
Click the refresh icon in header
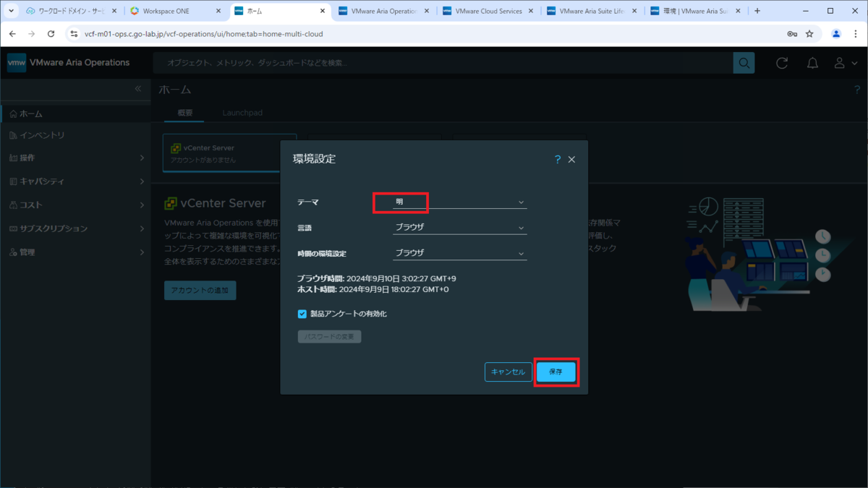(x=782, y=63)
